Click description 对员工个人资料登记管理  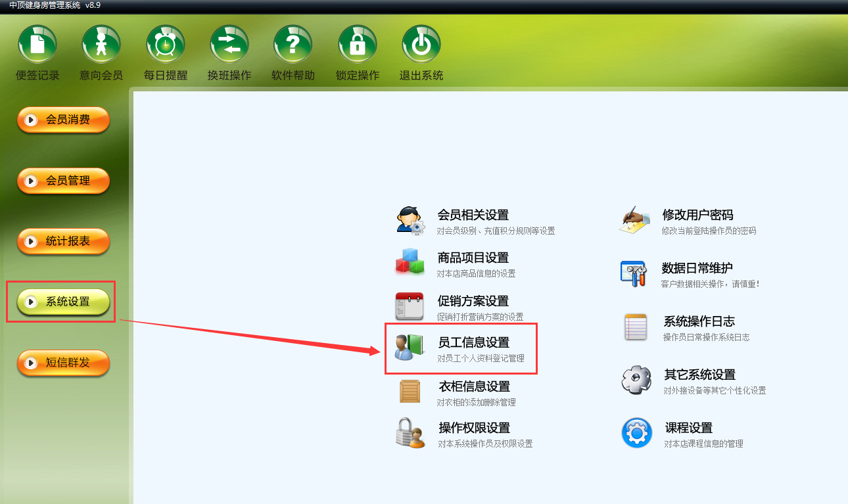pyautogui.click(x=481, y=359)
